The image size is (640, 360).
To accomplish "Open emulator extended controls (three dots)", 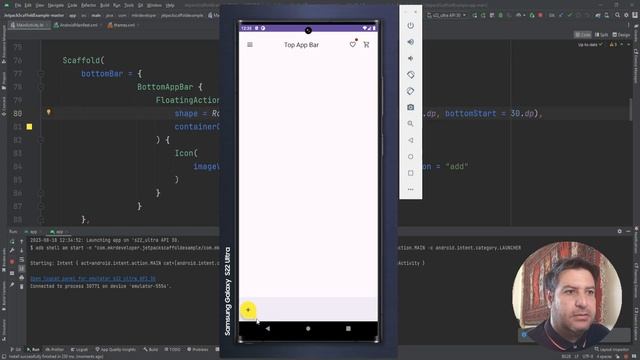I will coord(411,189).
